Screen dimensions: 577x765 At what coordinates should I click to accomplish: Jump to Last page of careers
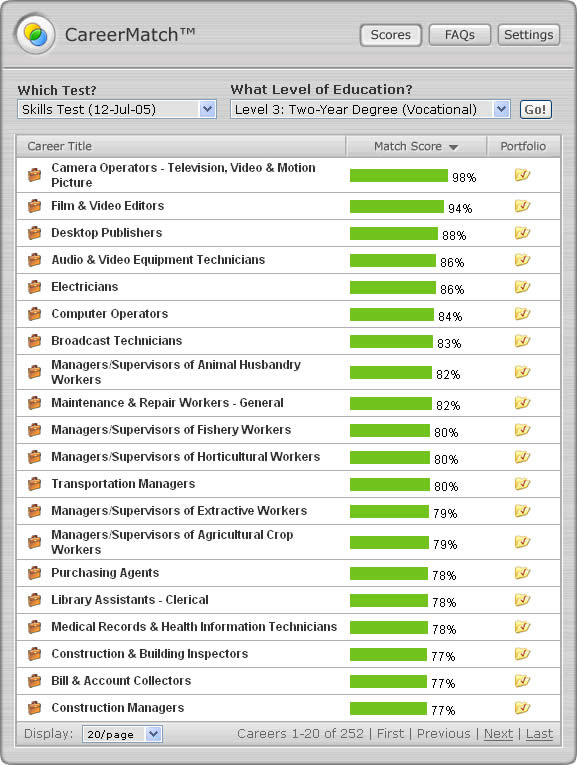click(539, 734)
